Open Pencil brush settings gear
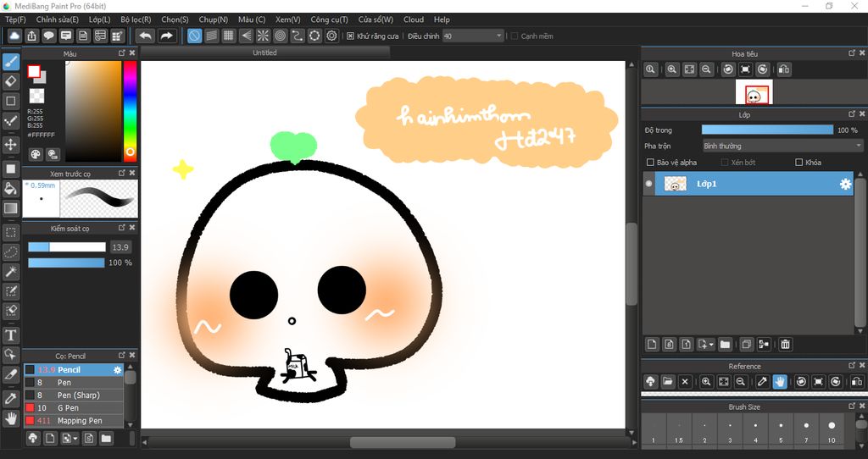The width and height of the screenshot is (868, 459). [x=117, y=370]
